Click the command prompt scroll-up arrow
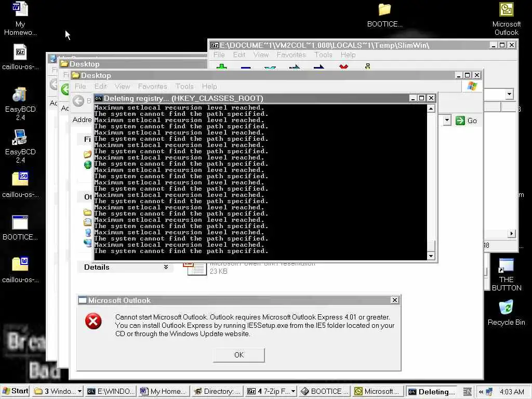Image resolution: width=532 pixels, height=399 pixels. (431, 109)
